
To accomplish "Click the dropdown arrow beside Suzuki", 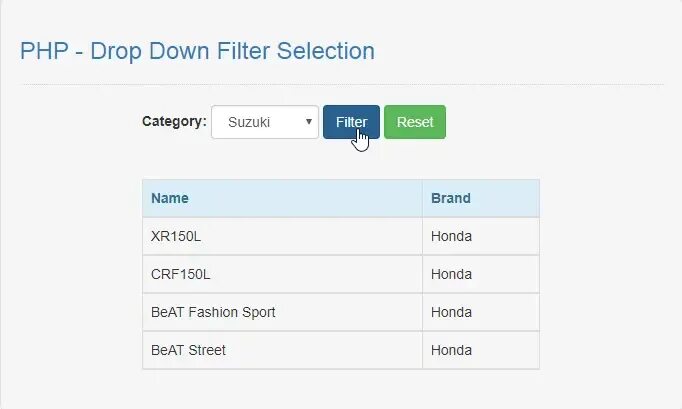I will click(309, 122).
